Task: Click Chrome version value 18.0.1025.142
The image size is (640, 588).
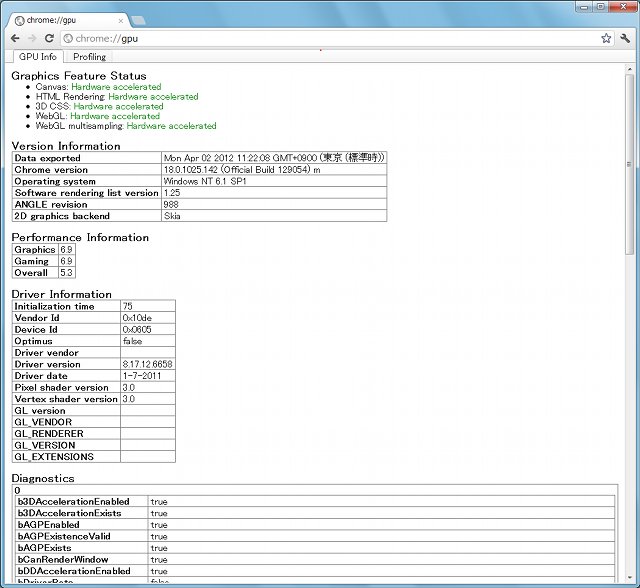Action: [274, 169]
